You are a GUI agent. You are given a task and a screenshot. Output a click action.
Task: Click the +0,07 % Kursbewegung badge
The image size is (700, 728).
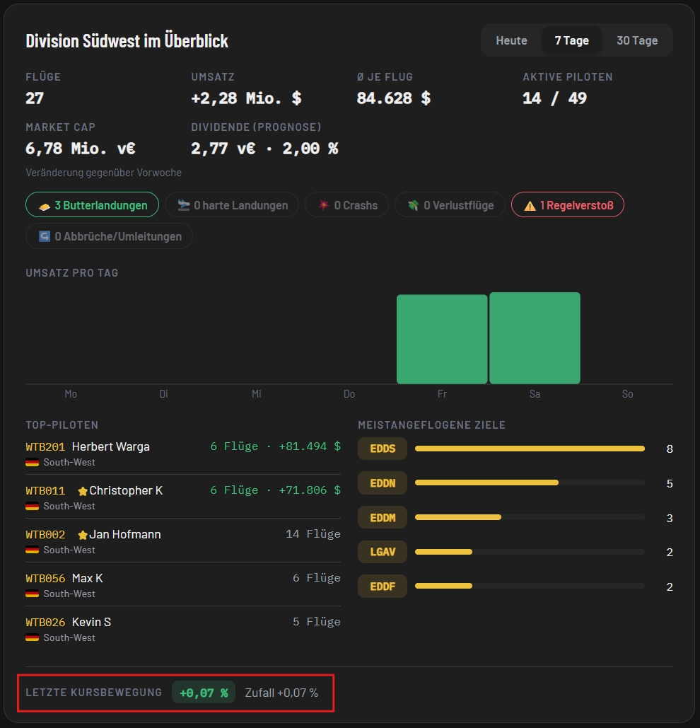point(204,693)
